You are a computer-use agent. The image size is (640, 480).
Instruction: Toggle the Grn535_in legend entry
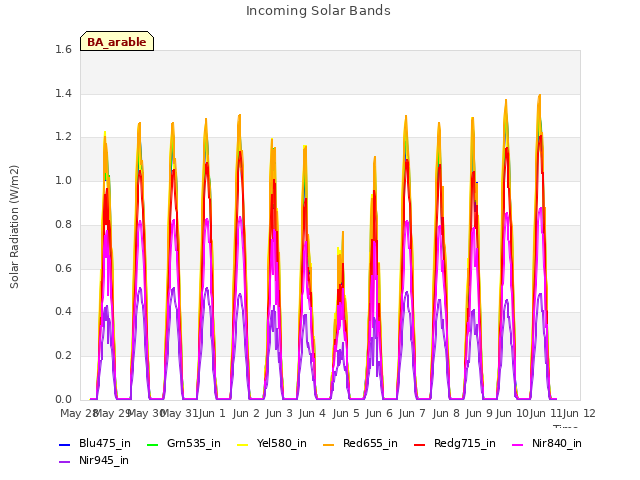click(184, 443)
